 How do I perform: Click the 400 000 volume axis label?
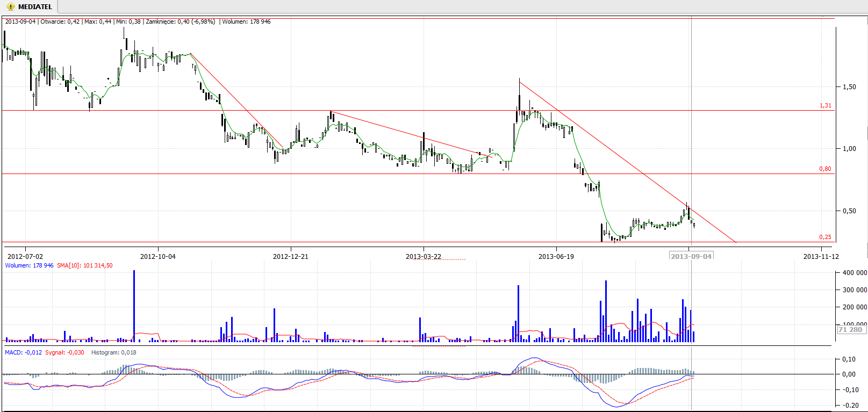855,273
